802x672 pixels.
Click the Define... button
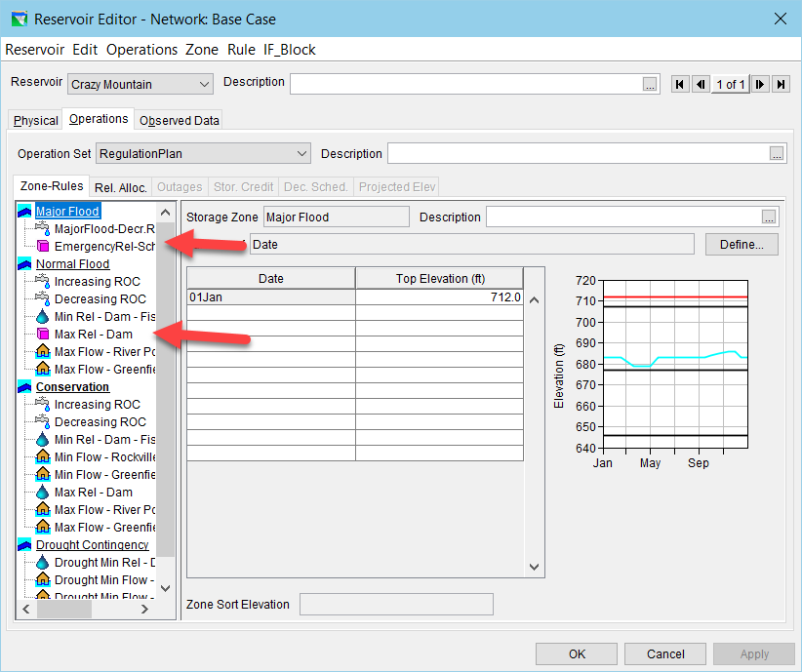point(742,245)
